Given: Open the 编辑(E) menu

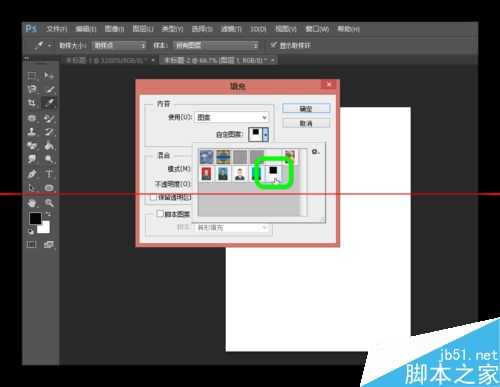Looking at the screenshot, I should [x=86, y=29].
